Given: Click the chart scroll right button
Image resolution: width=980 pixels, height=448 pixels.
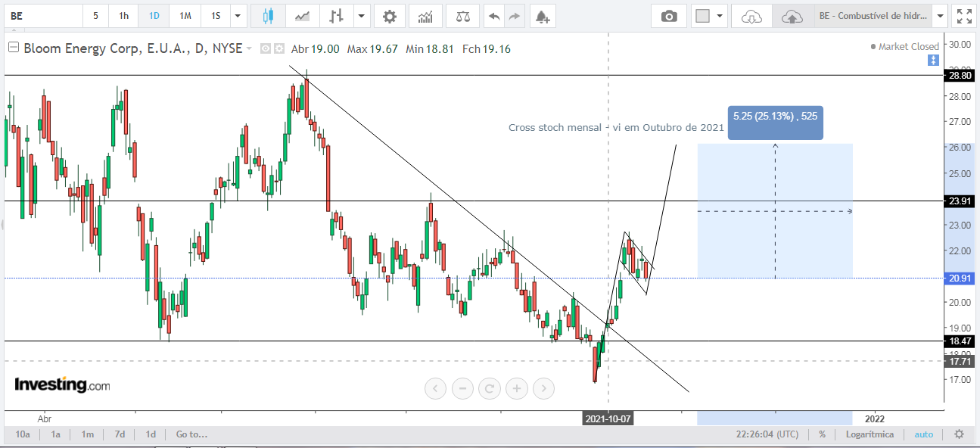Looking at the screenshot, I should pyautogui.click(x=543, y=389).
